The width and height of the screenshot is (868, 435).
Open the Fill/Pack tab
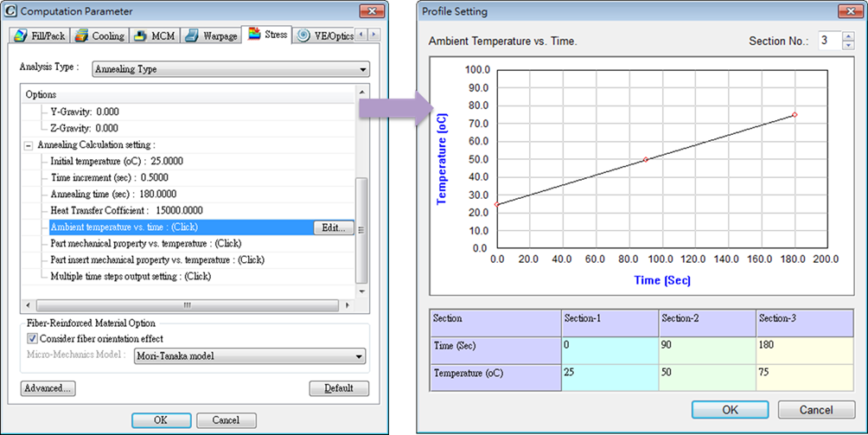(x=39, y=35)
